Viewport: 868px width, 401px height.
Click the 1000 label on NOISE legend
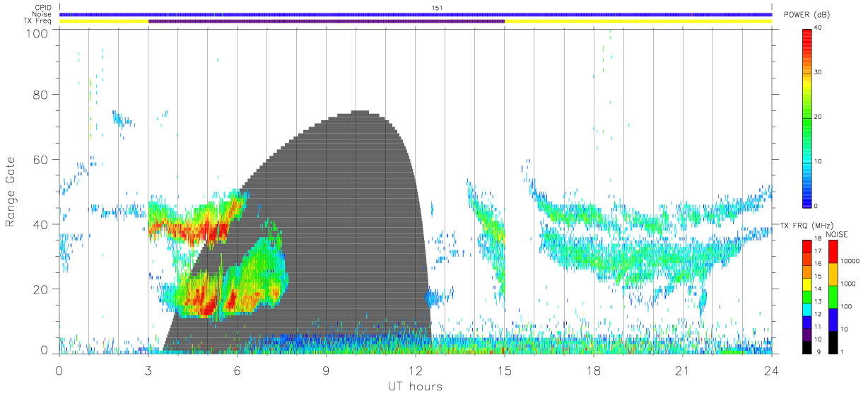[850, 283]
